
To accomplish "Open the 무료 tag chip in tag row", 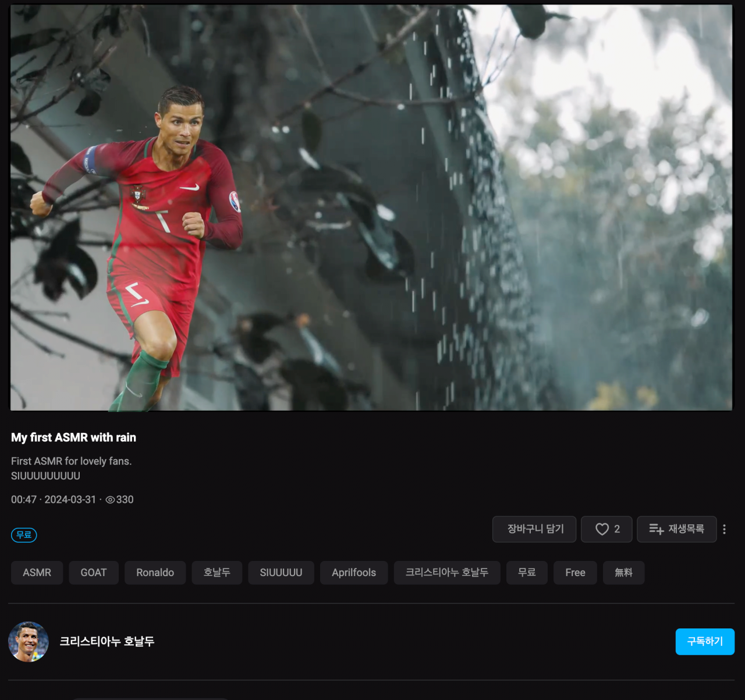I will point(527,573).
